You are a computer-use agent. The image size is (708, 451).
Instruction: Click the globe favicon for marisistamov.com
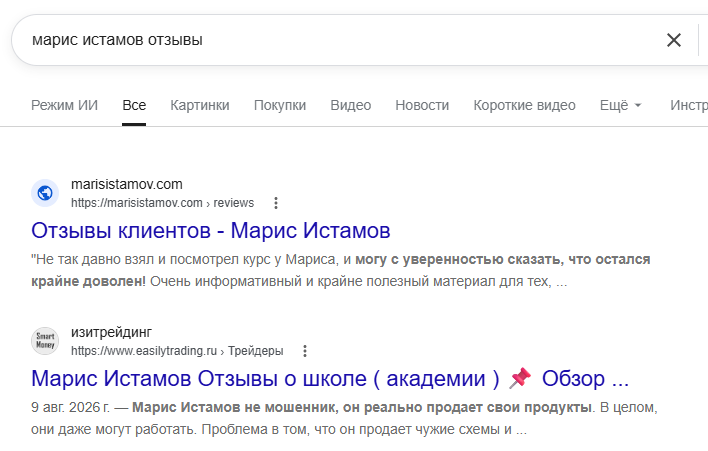45,193
